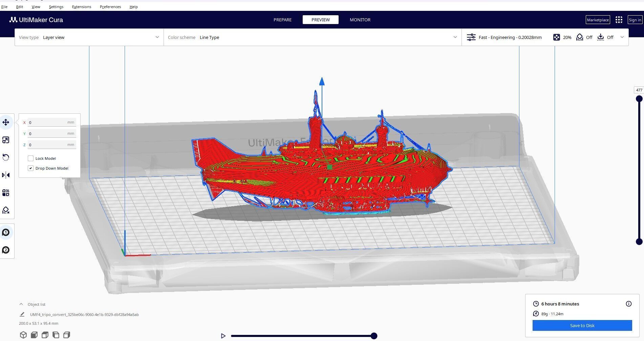Choose extruder 1 button

click(x=6, y=232)
